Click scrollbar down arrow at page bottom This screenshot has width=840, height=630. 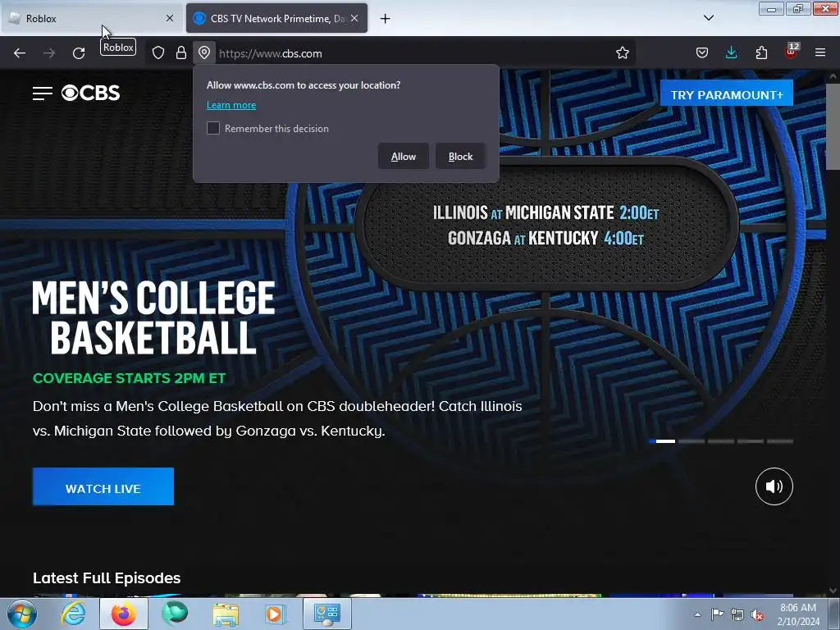tap(833, 591)
